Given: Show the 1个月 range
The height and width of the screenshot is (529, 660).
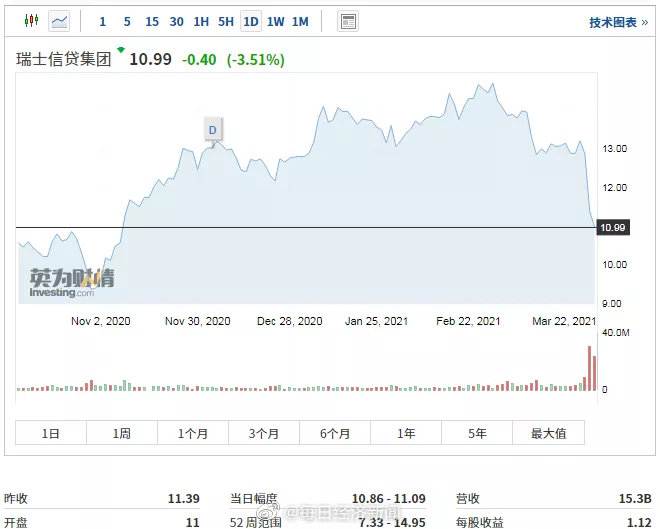Looking at the screenshot, I should pyautogui.click(x=193, y=433).
